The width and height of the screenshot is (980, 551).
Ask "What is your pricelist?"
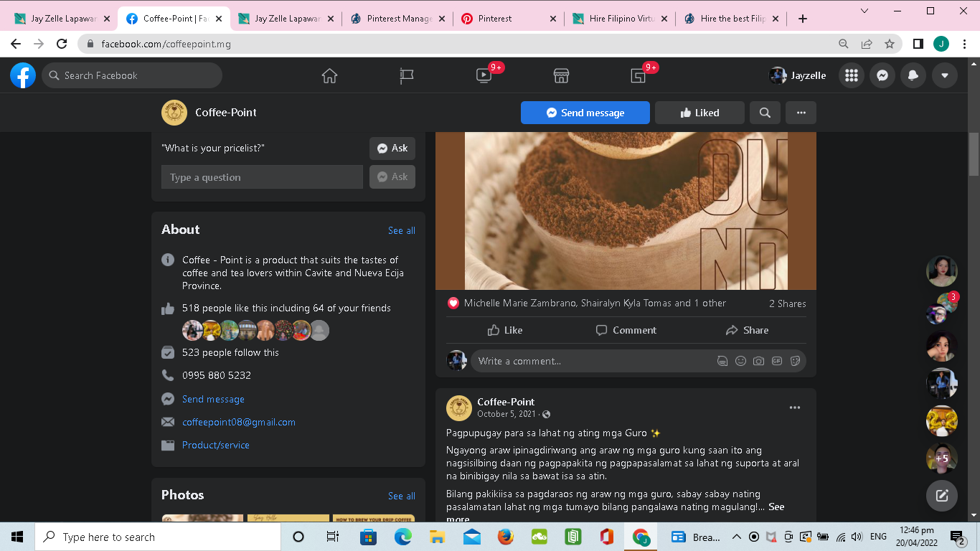click(392, 148)
